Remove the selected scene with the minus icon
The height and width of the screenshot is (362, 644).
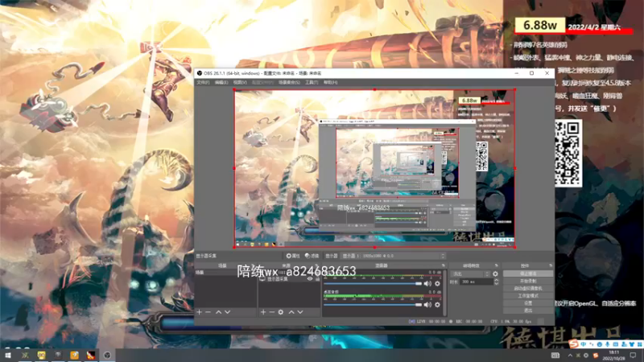208,312
